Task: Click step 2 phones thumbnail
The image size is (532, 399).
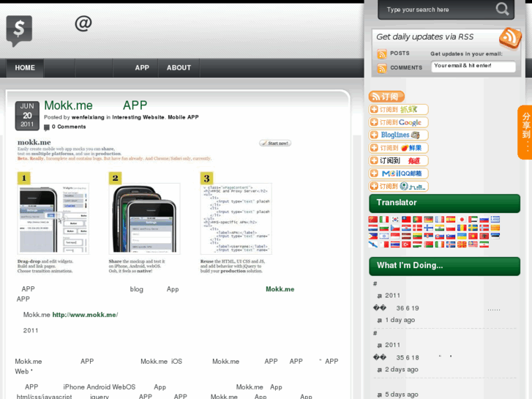Action: [x=145, y=219]
